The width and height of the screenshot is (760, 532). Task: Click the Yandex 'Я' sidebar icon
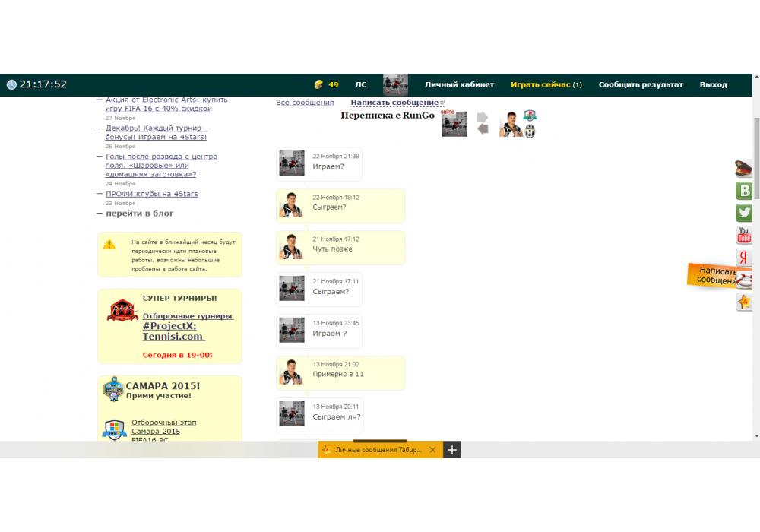pyautogui.click(x=744, y=258)
